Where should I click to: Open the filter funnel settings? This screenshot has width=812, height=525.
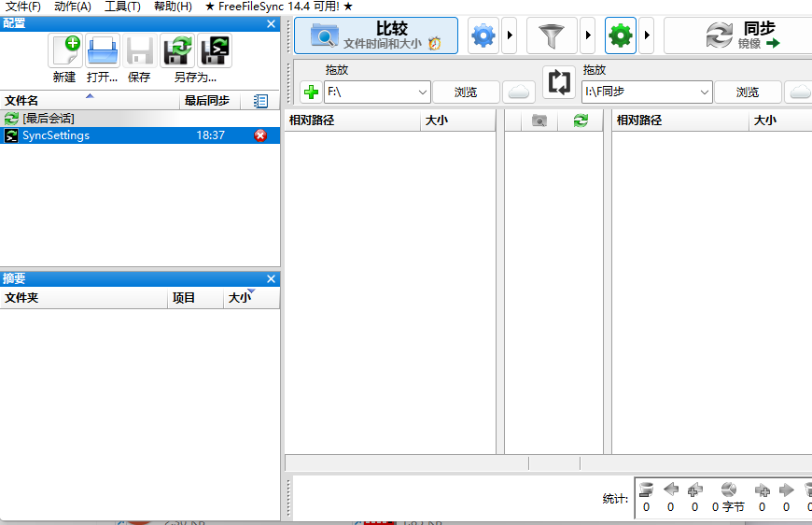coord(552,35)
